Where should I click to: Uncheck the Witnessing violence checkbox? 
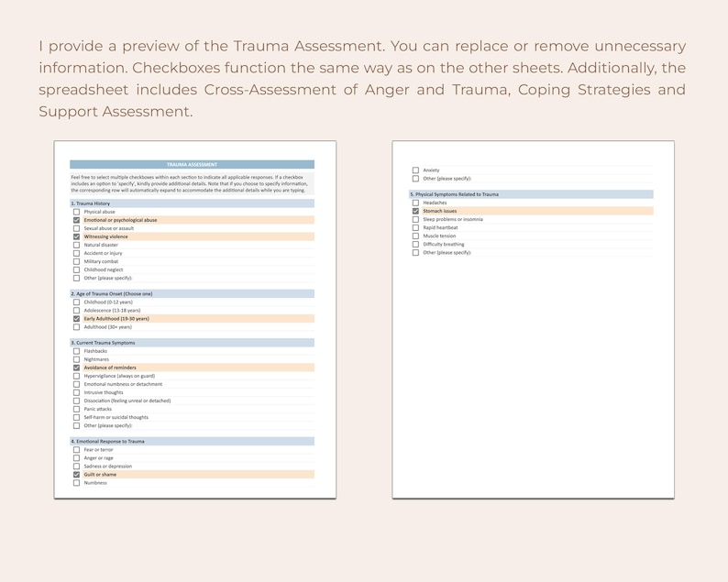(77, 236)
